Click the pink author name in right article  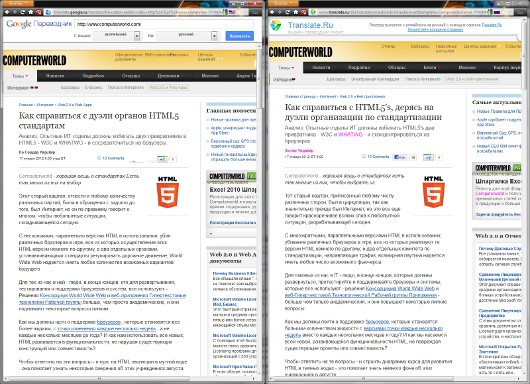click(x=299, y=150)
